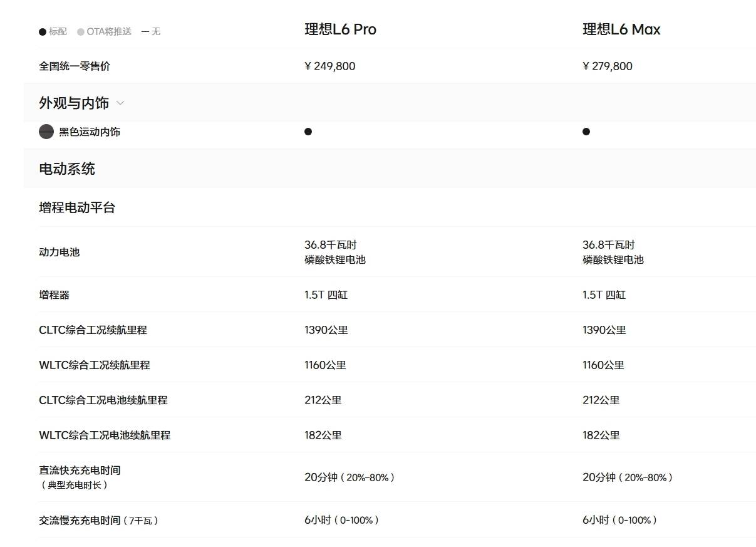756x547 pixels.
Task: Click the 182公里 value under L6 Max
Action: [601, 435]
